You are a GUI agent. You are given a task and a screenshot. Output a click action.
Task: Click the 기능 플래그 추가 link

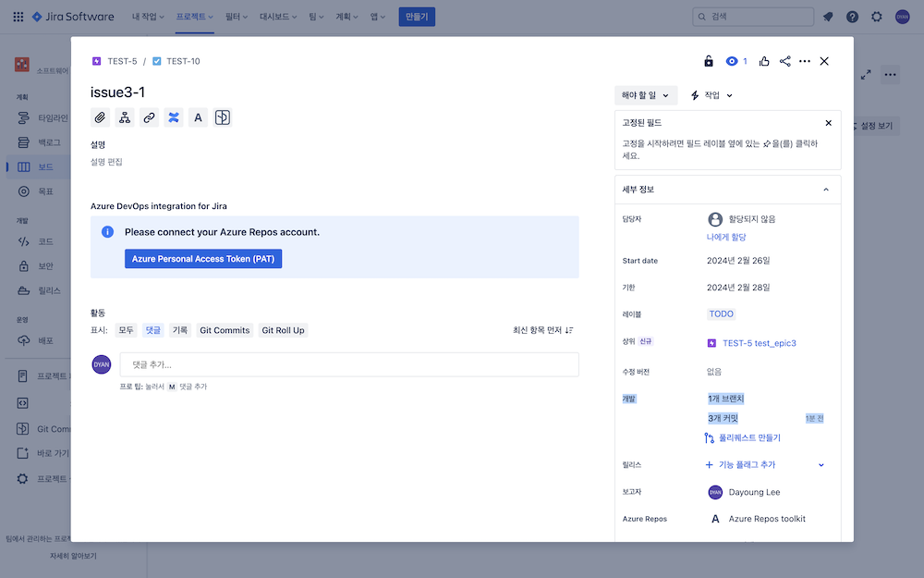pos(741,465)
